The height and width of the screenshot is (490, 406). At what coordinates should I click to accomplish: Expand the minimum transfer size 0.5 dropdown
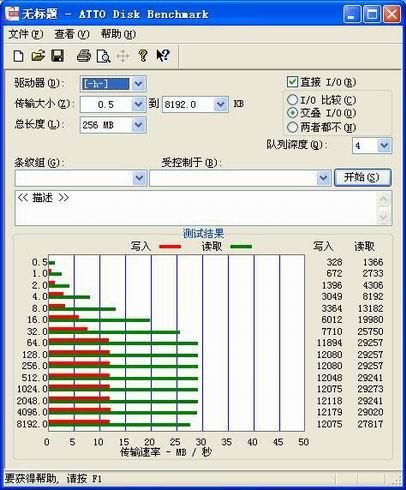click(139, 105)
